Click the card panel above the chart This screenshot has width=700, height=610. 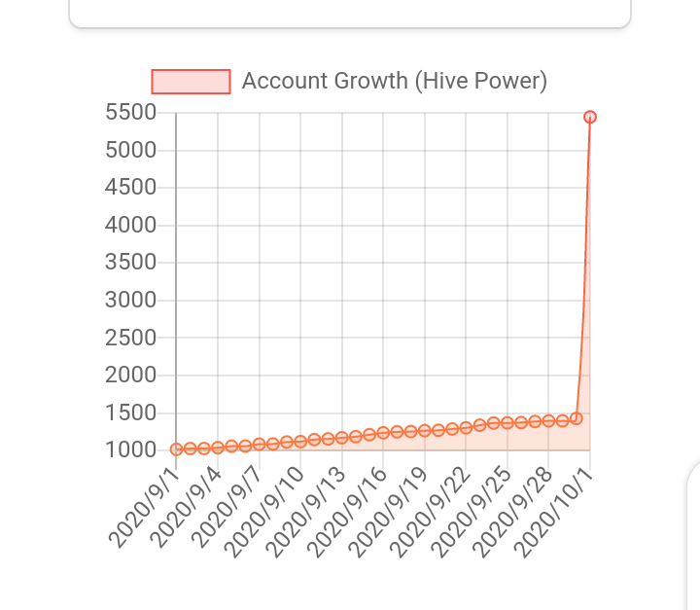(x=350, y=14)
